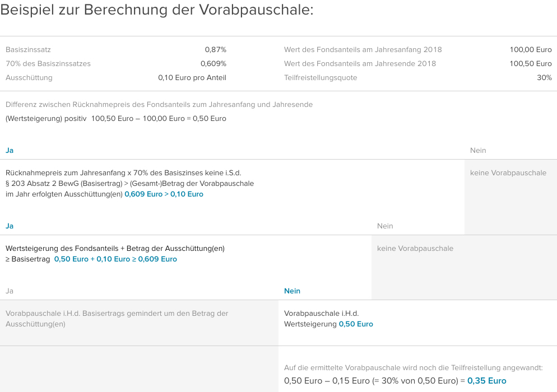Click 'Vorabpauschale i.H.d. Wertsteigerung 0,50 Euro' result
Screen dimensions: 557x392
(328, 319)
